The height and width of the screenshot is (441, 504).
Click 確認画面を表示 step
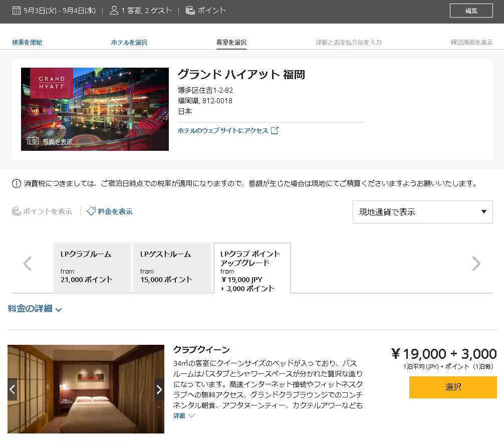point(471,43)
